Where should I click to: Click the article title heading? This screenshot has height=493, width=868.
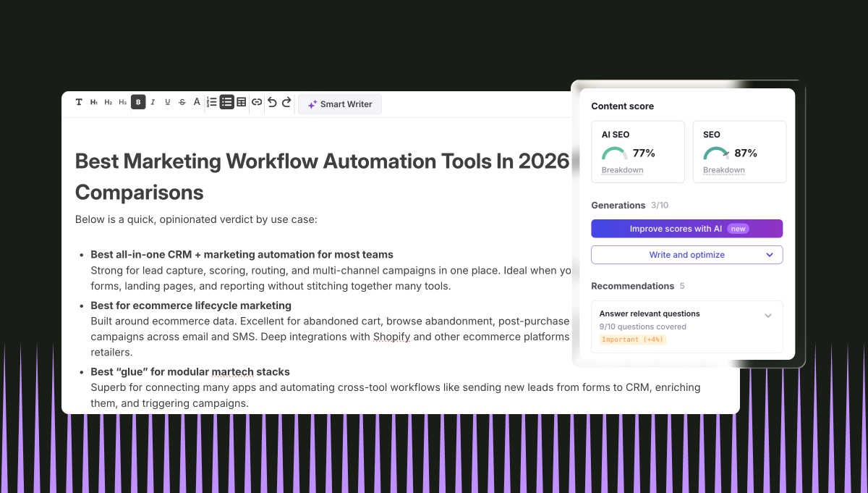coord(323,177)
